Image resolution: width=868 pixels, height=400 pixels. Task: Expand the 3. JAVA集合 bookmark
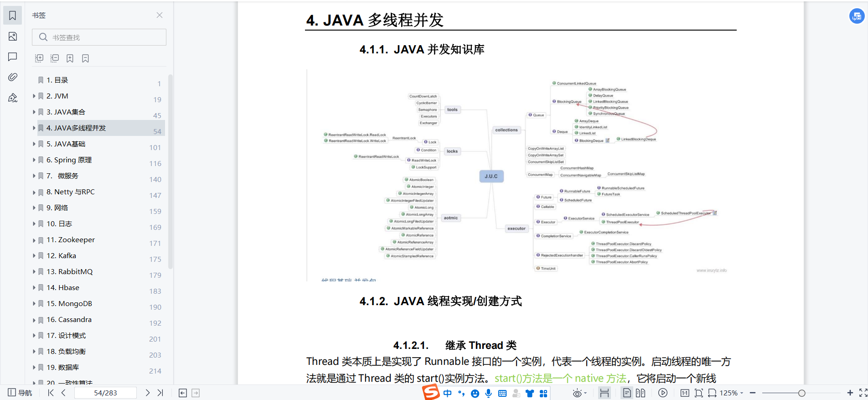tap(34, 112)
